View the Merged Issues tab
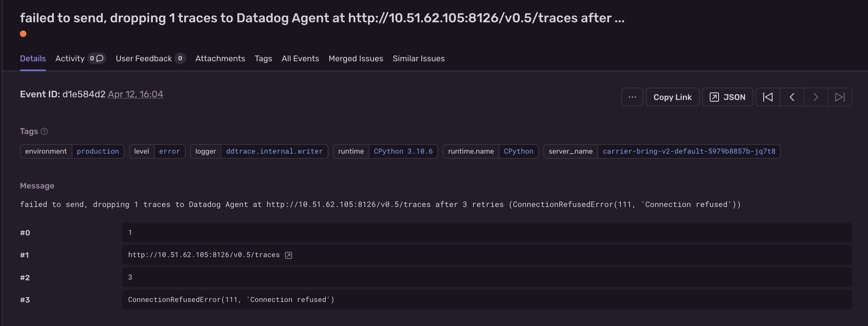 (x=356, y=58)
